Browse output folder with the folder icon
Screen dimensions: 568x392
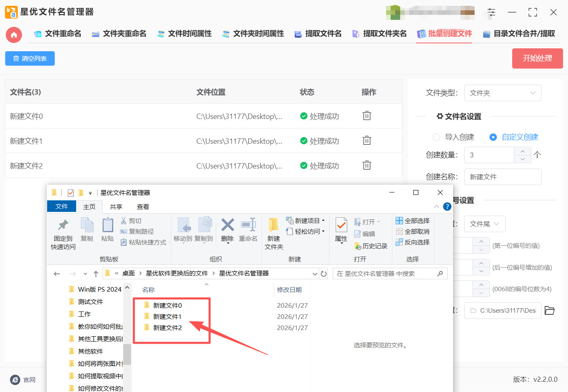click(549, 310)
